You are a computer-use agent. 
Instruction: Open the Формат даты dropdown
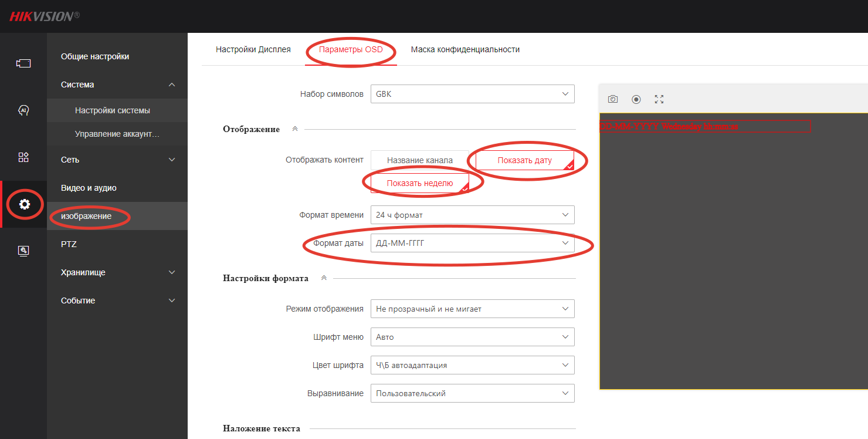coord(473,243)
